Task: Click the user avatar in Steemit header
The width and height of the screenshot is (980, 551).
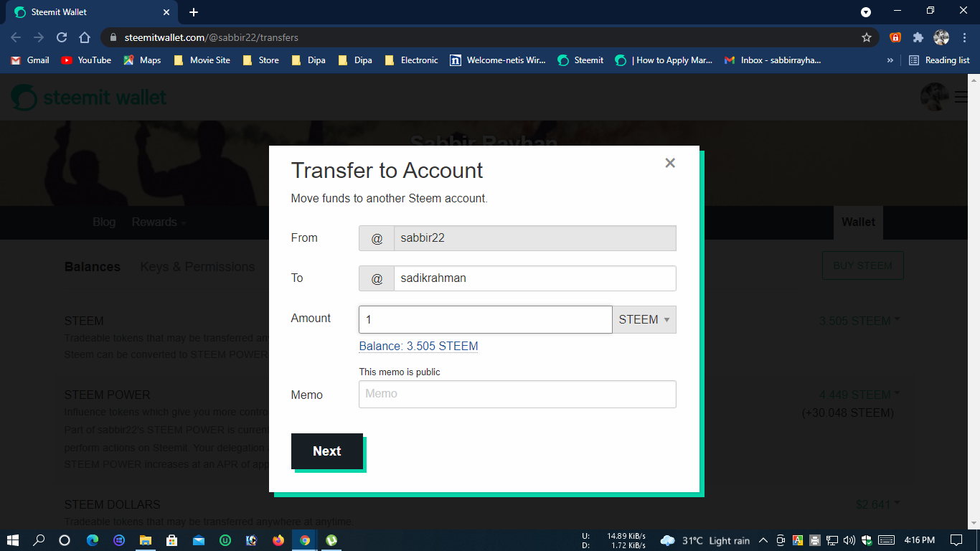Action: pyautogui.click(x=934, y=97)
